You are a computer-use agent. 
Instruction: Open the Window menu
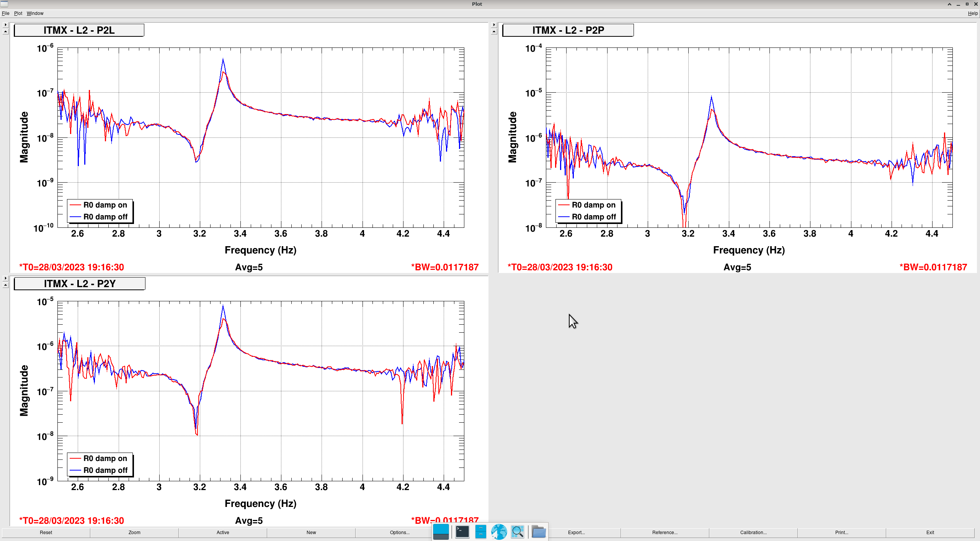pos(35,13)
